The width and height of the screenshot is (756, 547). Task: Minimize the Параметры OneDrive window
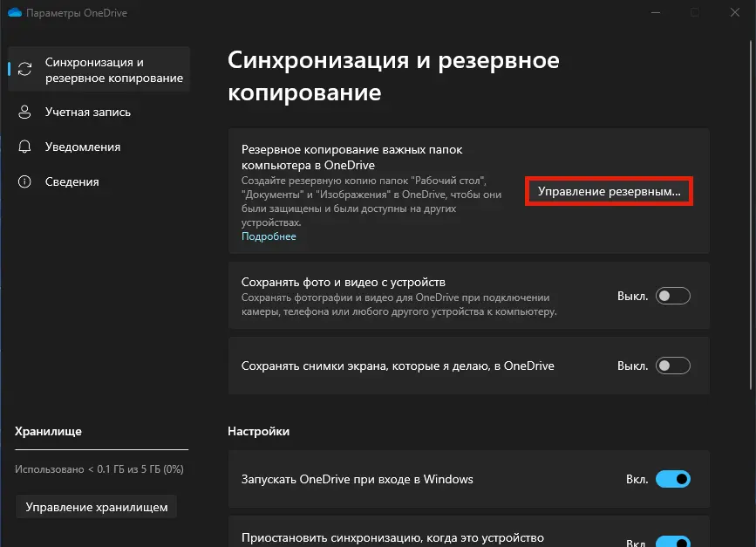point(654,12)
